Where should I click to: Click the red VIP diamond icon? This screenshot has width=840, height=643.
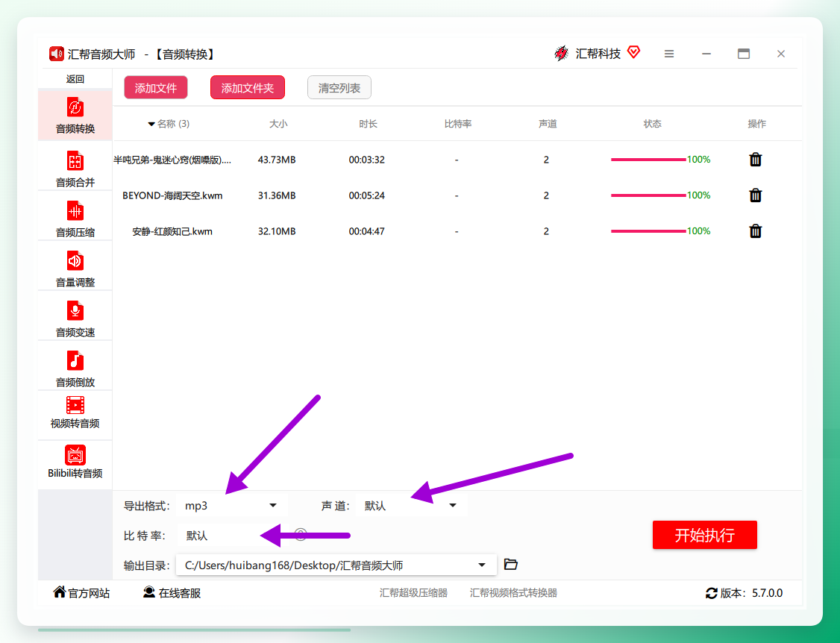[634, 52]
